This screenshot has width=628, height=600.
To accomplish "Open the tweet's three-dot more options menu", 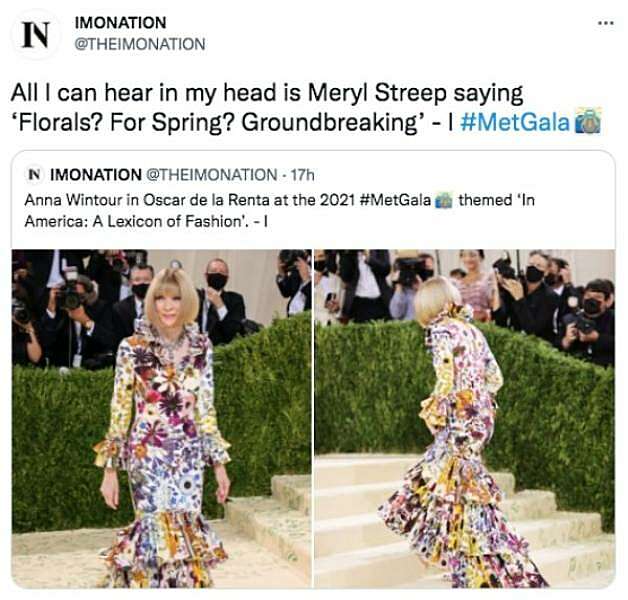I will click(604, 20).
